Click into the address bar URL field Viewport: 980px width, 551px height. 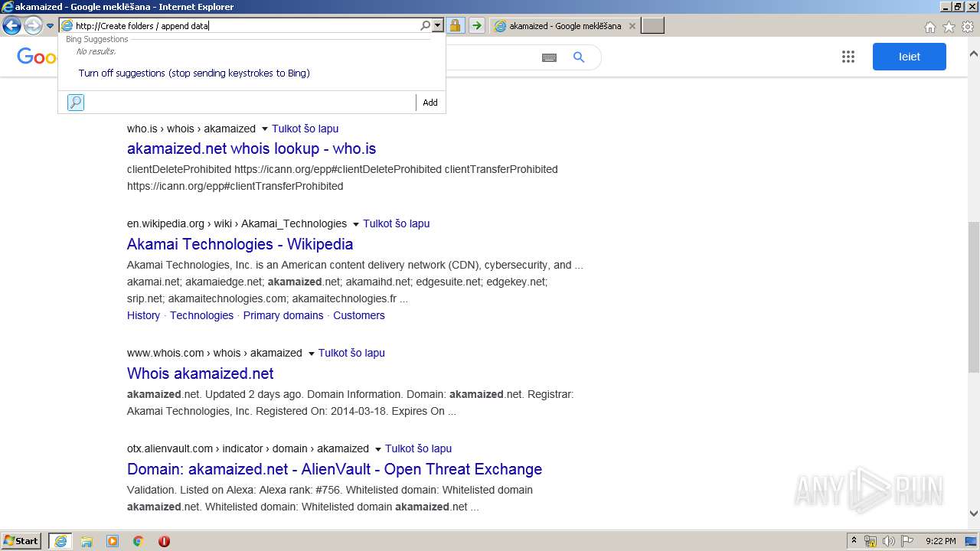point(247,25)
